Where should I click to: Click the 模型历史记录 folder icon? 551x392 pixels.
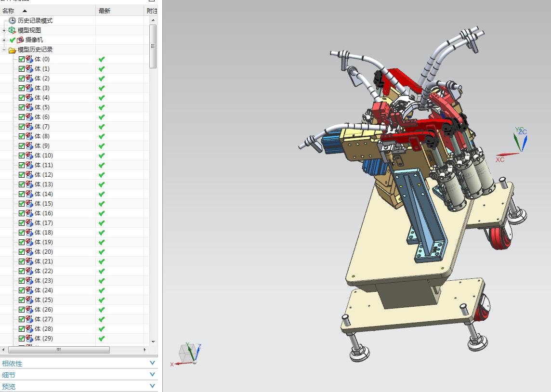point(13,50)
